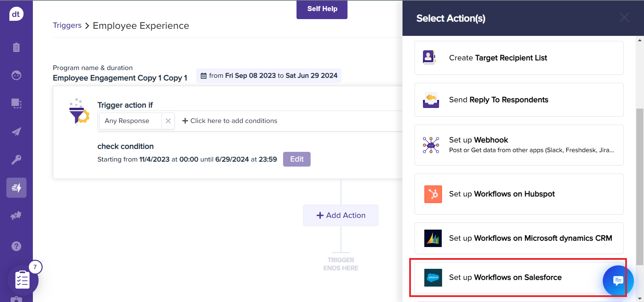Click the dt logo in sidebar
Image resolution: width=644 pixels, height=302 pixels.
click(16, 14)
